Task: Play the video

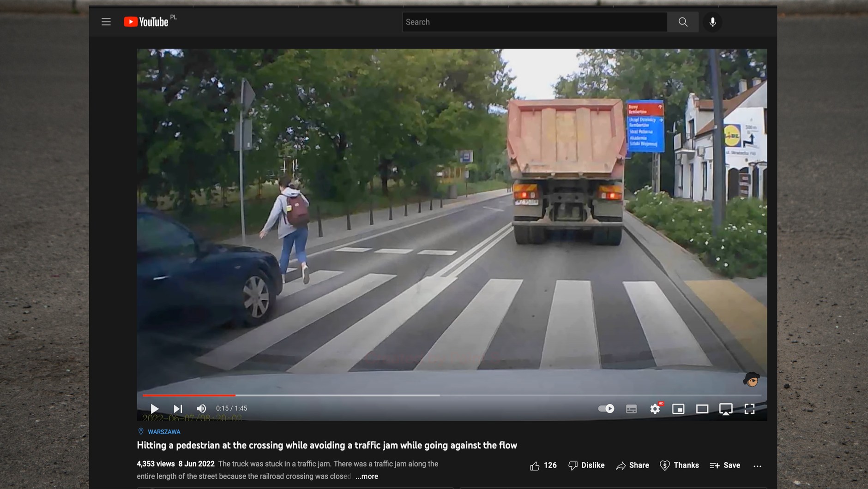Action: (154, 409)
